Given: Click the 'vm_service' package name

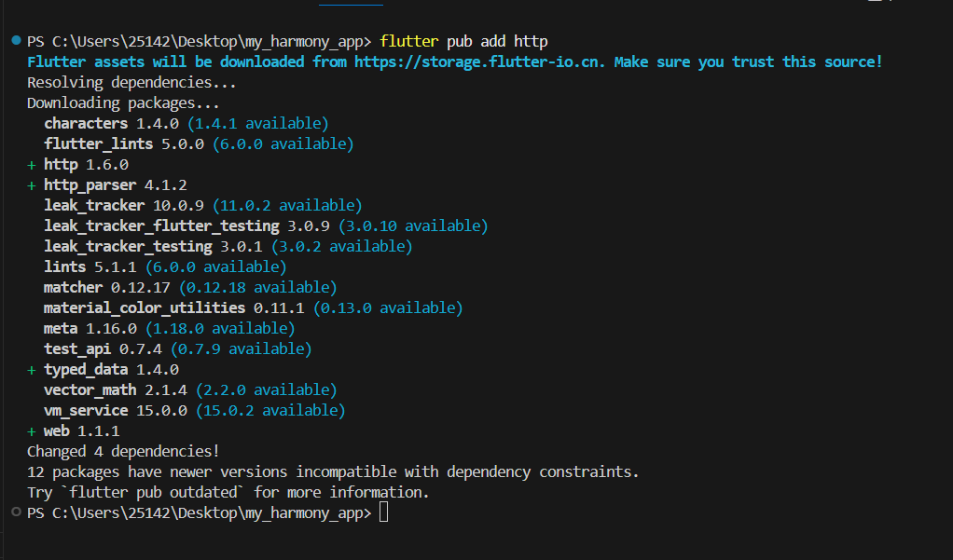Looking at the screenshot, I should pos(86,411).
